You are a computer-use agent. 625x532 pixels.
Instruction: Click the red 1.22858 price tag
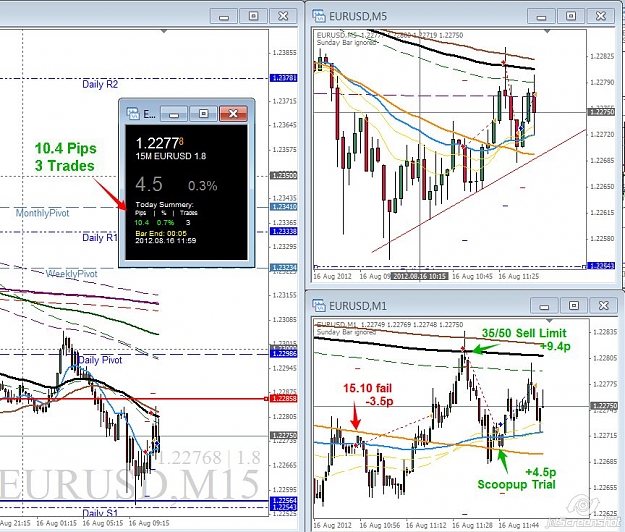(x=283, y=399)
